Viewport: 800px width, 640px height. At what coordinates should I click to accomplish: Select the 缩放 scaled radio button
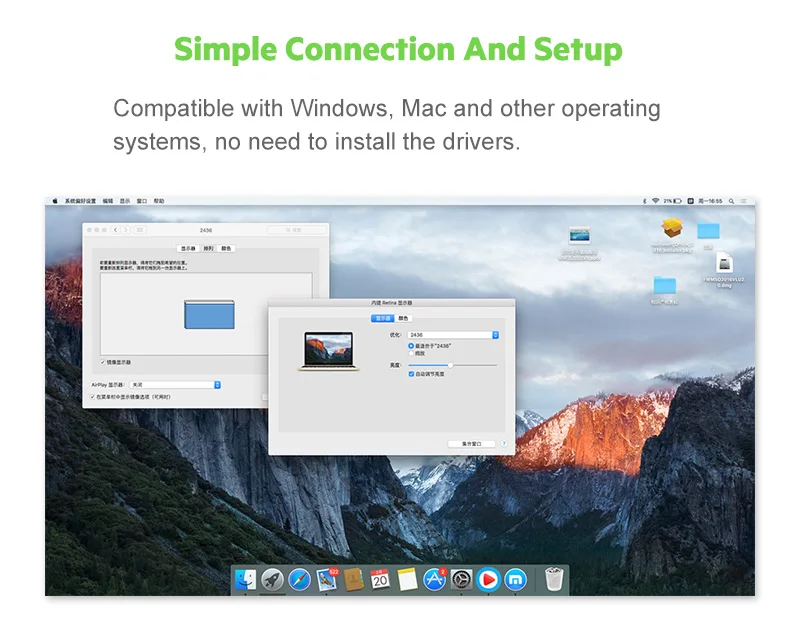411,353
